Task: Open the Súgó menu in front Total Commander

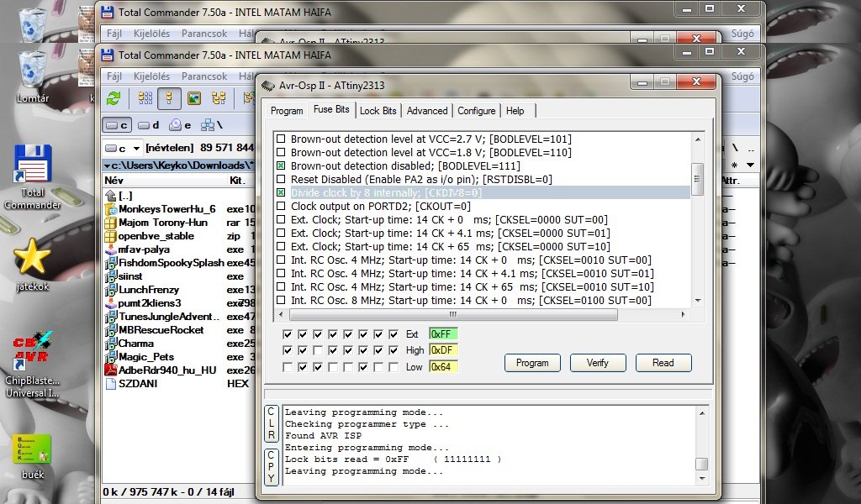Action: pos(742,76)
